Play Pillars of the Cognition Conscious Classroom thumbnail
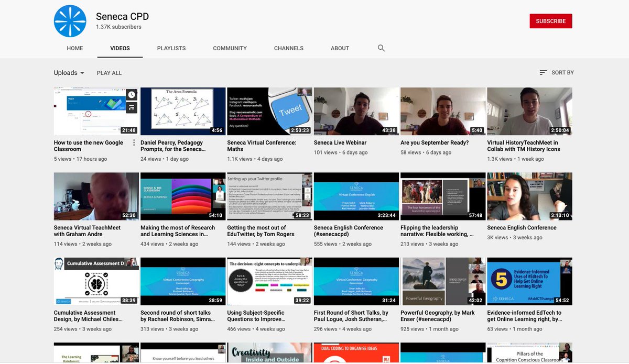The image size is (629, 364). coord(530,353)
